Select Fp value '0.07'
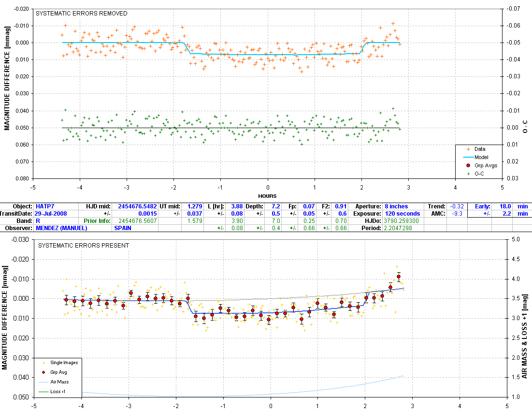 [x=309, y=206]
